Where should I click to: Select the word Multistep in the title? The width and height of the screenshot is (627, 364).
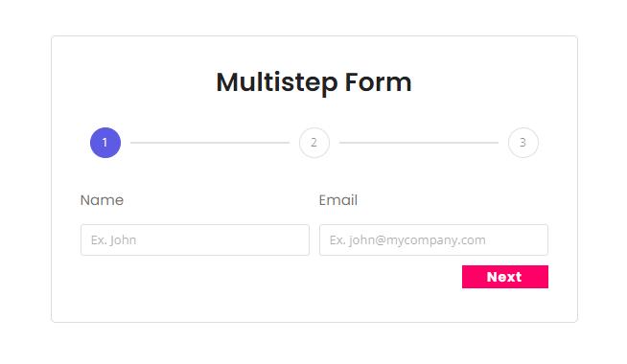(277, 82)
